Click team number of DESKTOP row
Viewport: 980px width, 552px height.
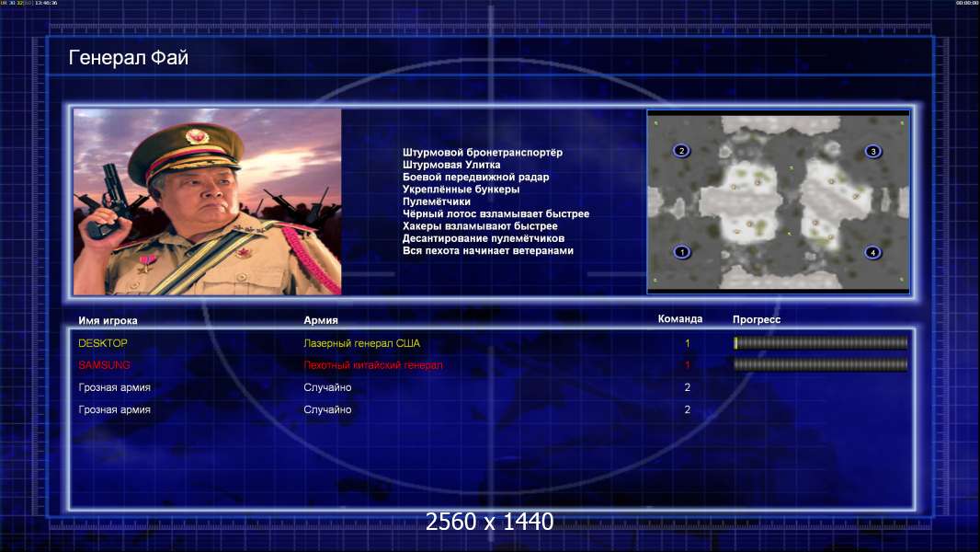(x=688, y=343)
